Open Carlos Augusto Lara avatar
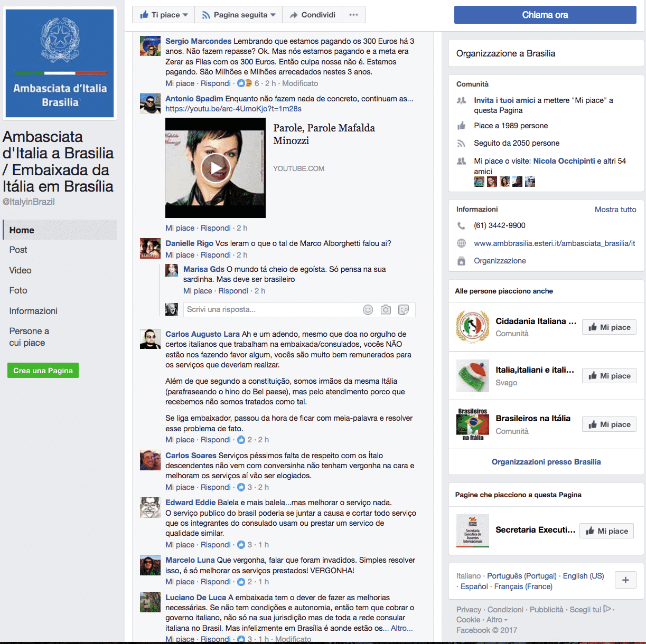 150,339
